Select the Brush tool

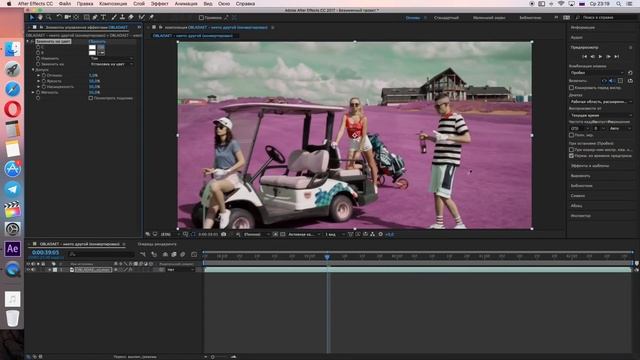(114, 17)
